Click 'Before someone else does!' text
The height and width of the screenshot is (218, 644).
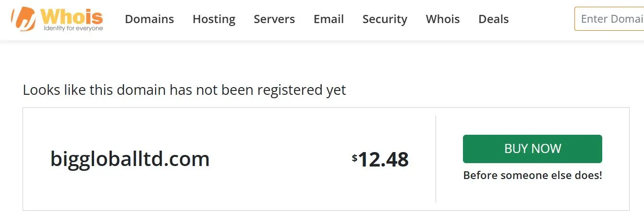coord(533,175)
